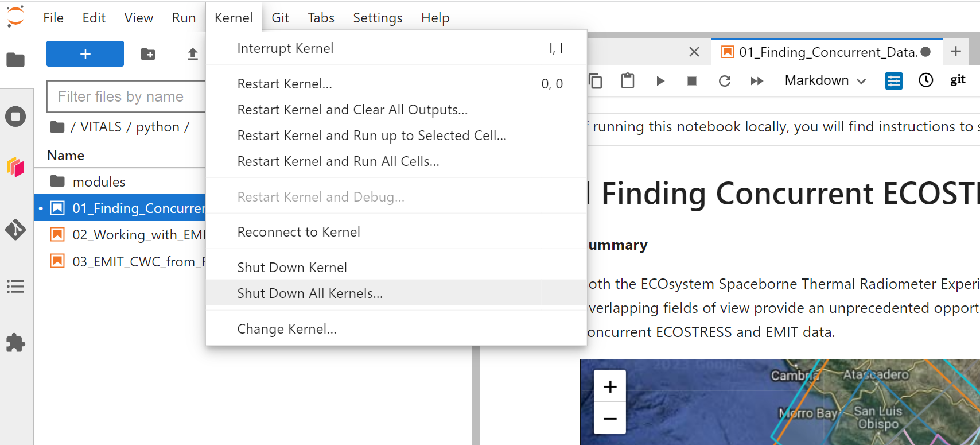Image resolution: width=980 pixels, height=445 pixels.
Task: Open the Git menu
Action: tap(280, 18)
